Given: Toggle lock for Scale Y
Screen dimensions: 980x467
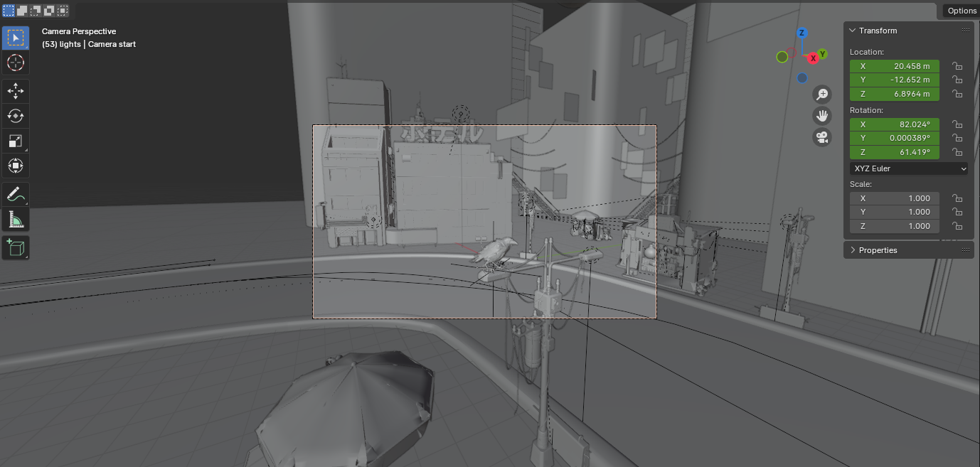Looking at the screenshot, I should coord(957,212).
